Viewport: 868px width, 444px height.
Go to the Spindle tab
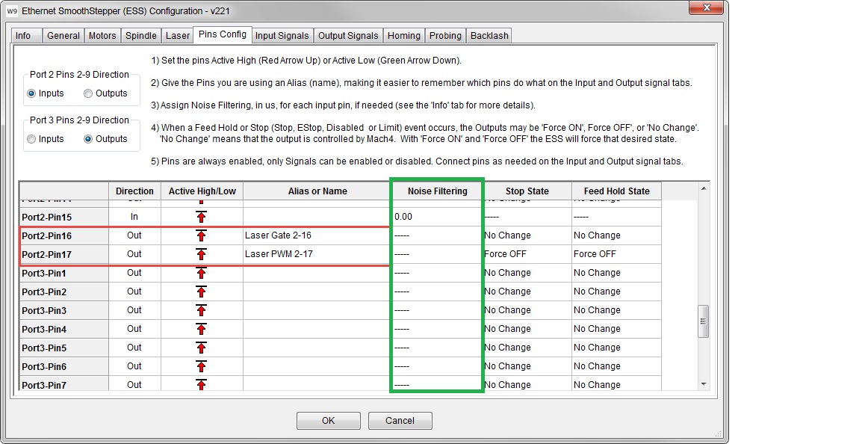click(x=141, y=35)
